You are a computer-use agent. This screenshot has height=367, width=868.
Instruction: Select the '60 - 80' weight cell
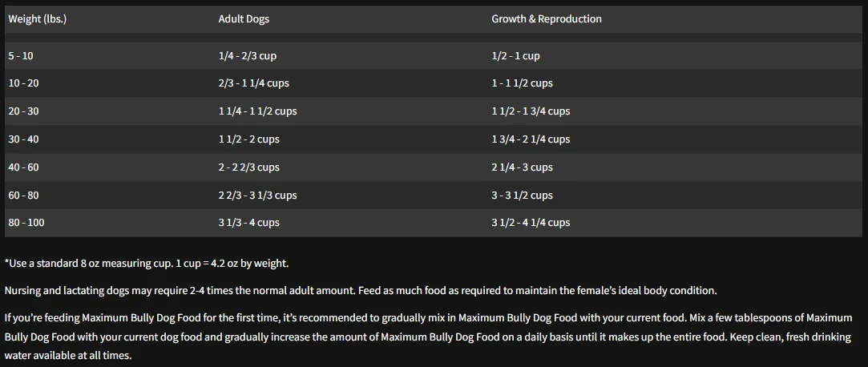23,196
